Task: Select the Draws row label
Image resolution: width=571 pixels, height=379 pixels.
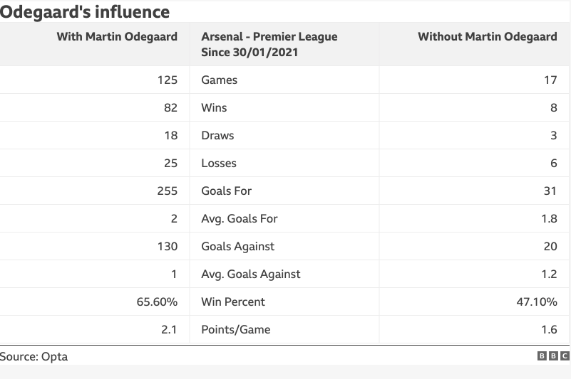Action: click(x=218, y=135)
